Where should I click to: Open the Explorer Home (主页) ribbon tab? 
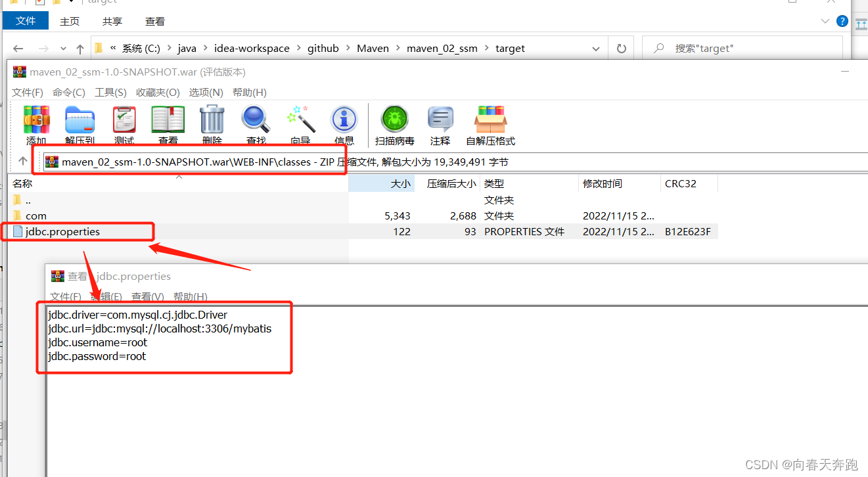70,21
